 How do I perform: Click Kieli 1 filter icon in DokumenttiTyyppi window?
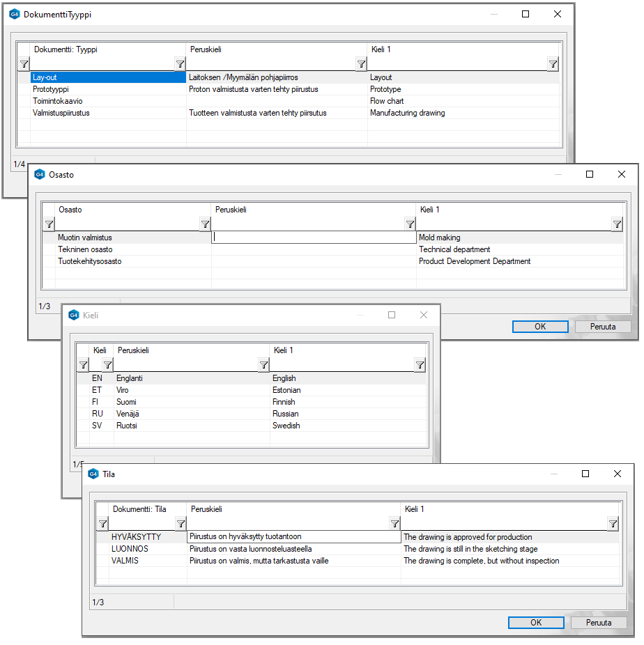[x=553, y=64]
